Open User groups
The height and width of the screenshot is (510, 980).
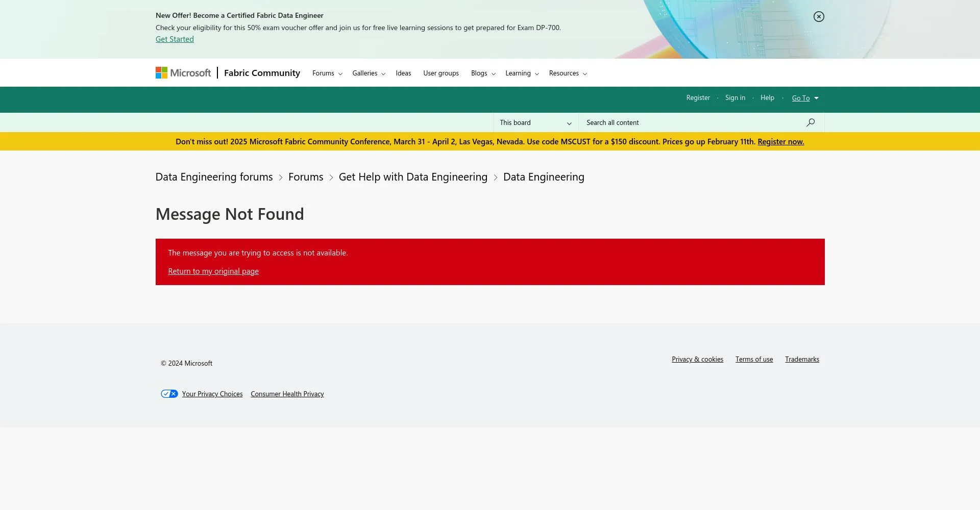[x=441, y=73]
